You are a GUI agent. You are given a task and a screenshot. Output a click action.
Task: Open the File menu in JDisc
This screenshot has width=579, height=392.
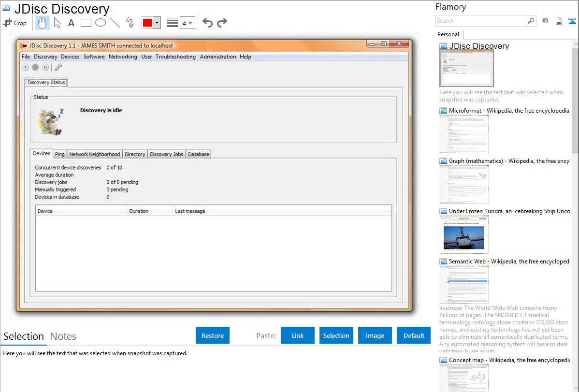(26, 57)
